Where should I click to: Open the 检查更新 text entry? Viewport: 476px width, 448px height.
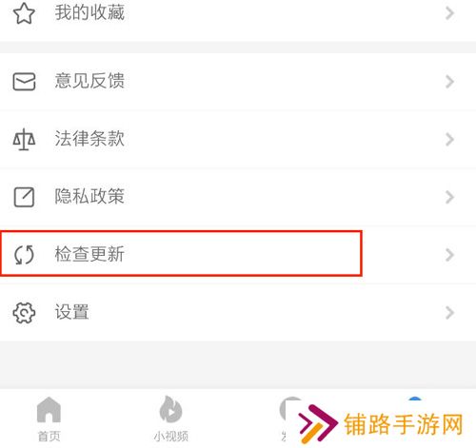89,254
